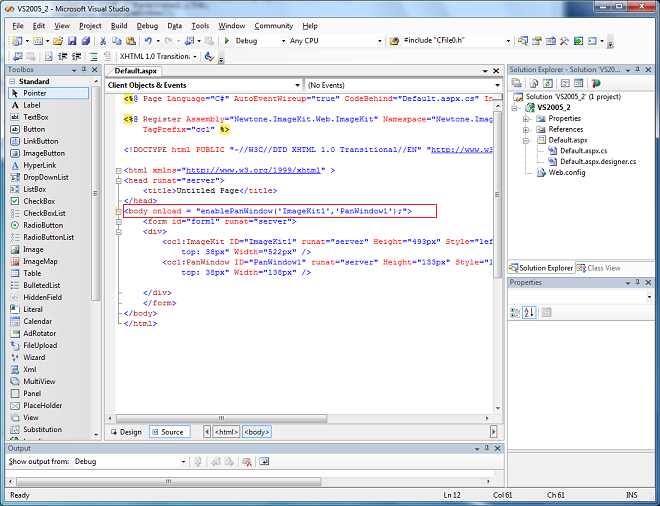This screenshot has width=660, height=506.
Task: Toggle auto-hide pin on Solution Explorer
Action: (638, 69)
